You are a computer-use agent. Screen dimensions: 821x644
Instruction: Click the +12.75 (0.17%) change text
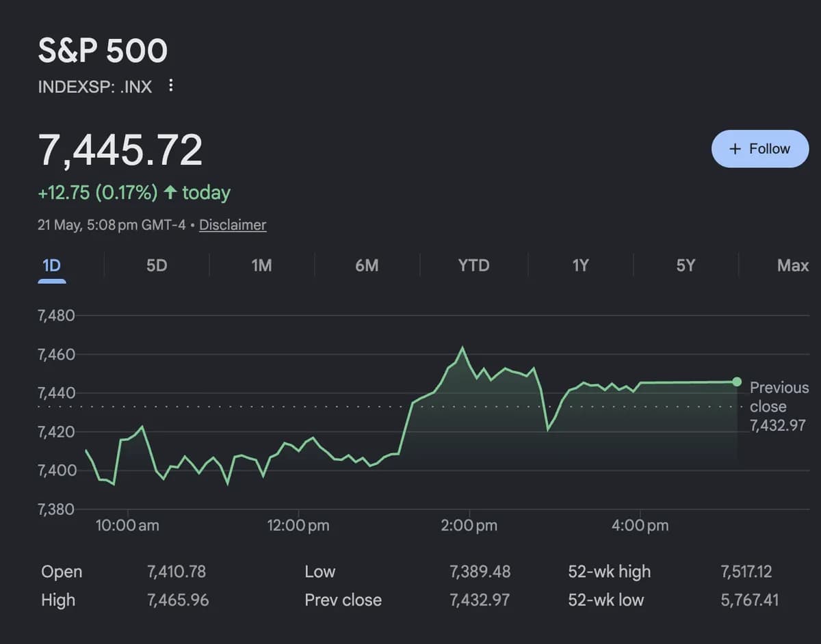[98, 193]
